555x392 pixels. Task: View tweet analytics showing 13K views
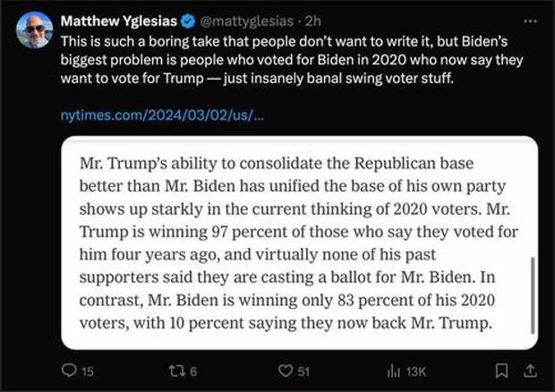[394, 371]
